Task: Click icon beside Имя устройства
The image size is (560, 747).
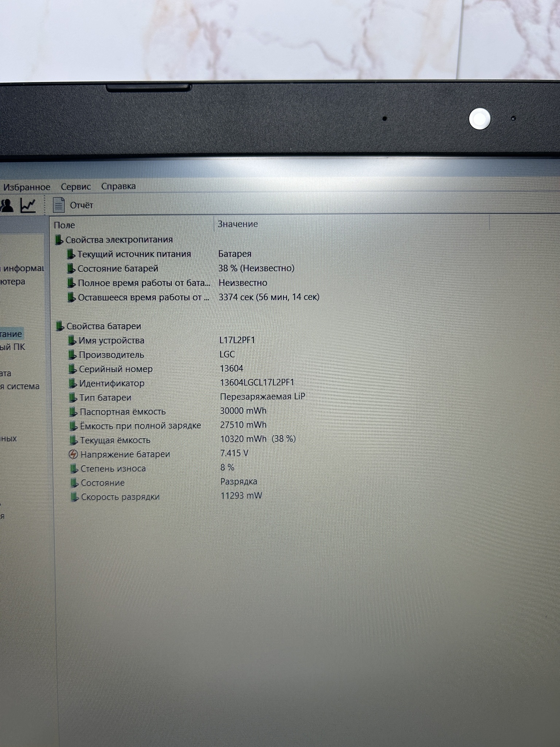Action: [x=73, y=340]
